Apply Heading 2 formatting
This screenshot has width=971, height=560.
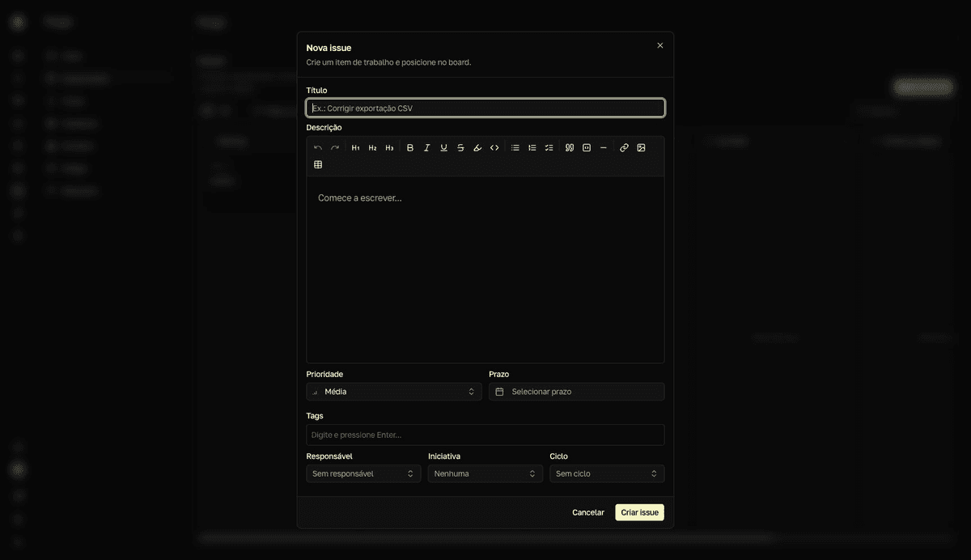tap(373, 148)
